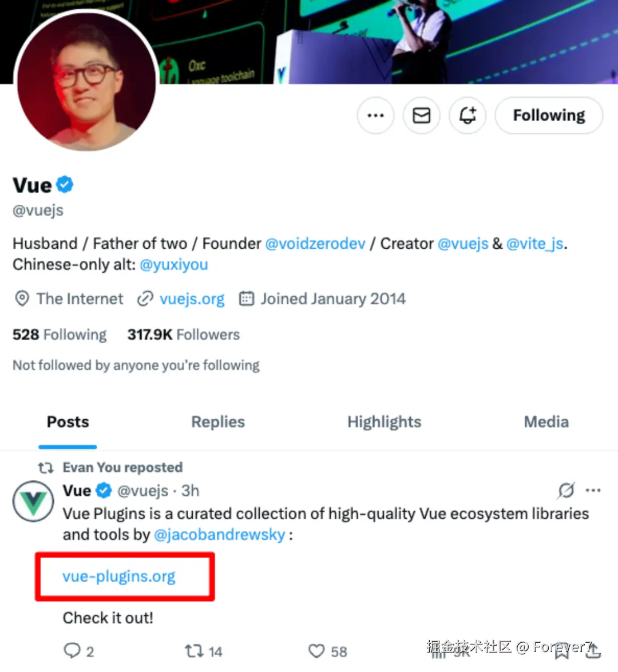
Task: Switch to the Replies tab
Action: click(x=217, y=422)
